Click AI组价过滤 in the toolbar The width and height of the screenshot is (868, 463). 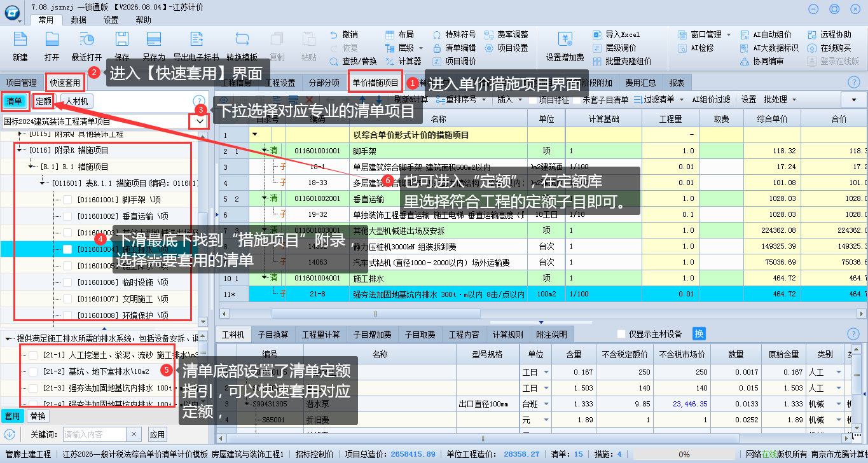[711, 100]
